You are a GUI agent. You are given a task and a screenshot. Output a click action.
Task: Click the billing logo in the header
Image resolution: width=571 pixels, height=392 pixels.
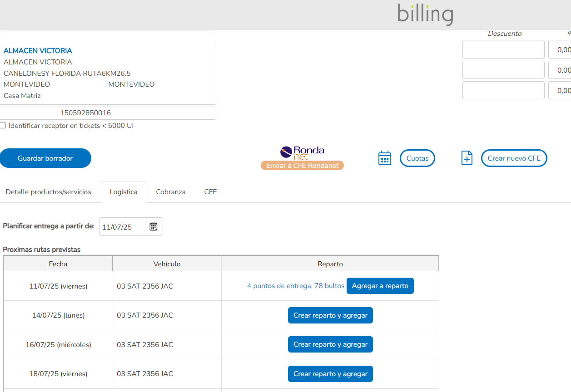click(425, 15)
